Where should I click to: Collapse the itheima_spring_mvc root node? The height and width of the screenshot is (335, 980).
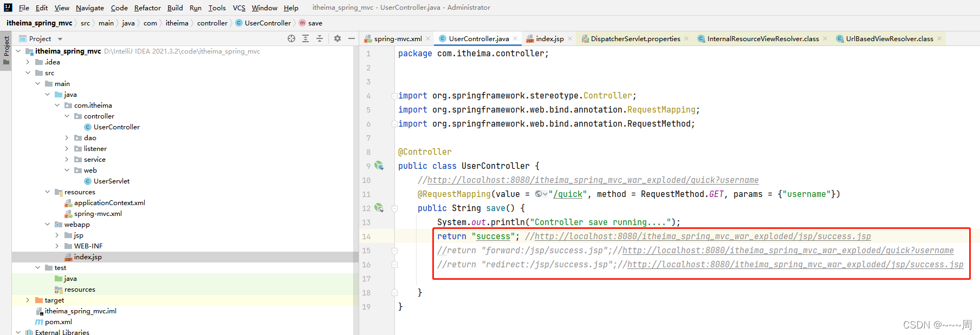click(x=18, y=51)
